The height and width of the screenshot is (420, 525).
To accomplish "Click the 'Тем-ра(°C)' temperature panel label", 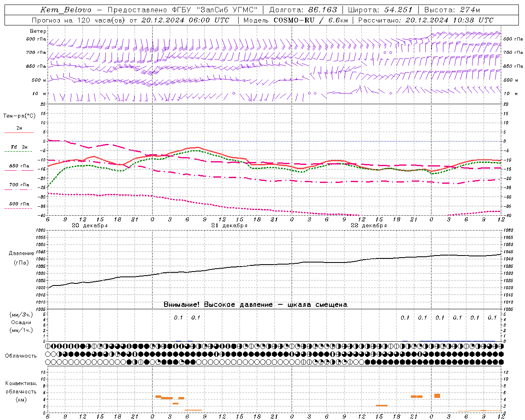I will coord(19,116).
